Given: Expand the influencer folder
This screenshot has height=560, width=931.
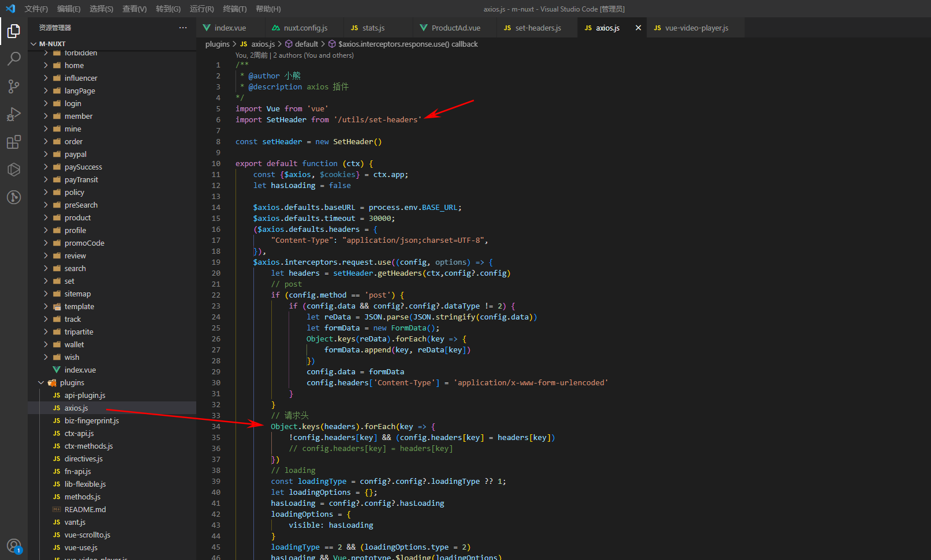Looking at the screenshot, I should [x=81, y=78].
